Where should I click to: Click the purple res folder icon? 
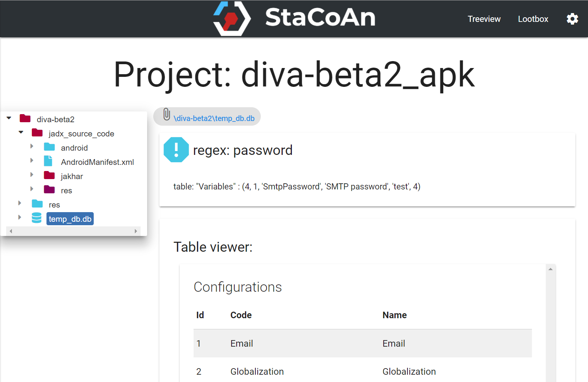point(49,189)
